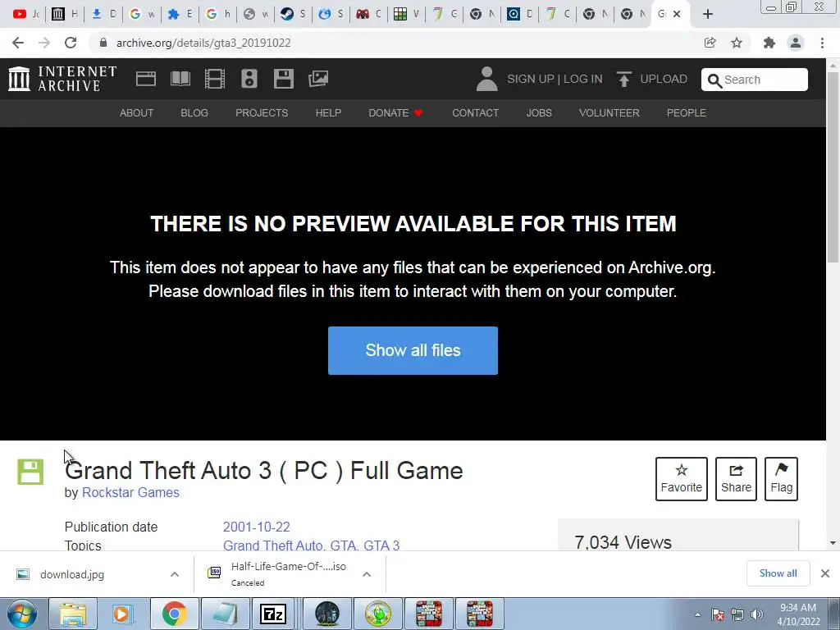
Task: Switch to the Steam browser tab
Action: click(293, 15)
